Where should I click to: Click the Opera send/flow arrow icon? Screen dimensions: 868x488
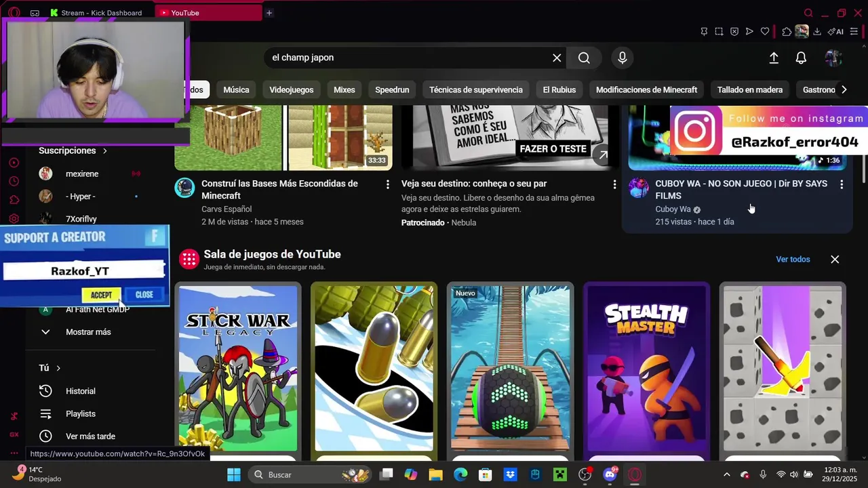point(749,32)
